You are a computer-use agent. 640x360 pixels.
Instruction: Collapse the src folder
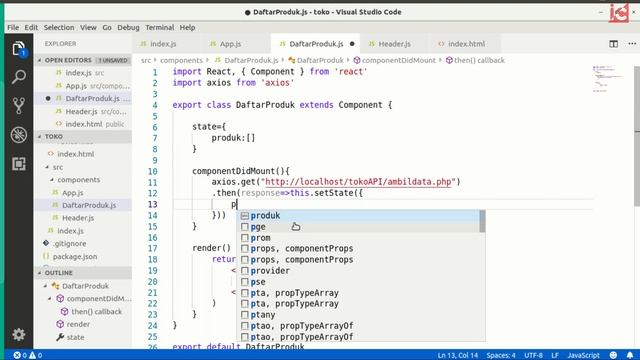47,167
